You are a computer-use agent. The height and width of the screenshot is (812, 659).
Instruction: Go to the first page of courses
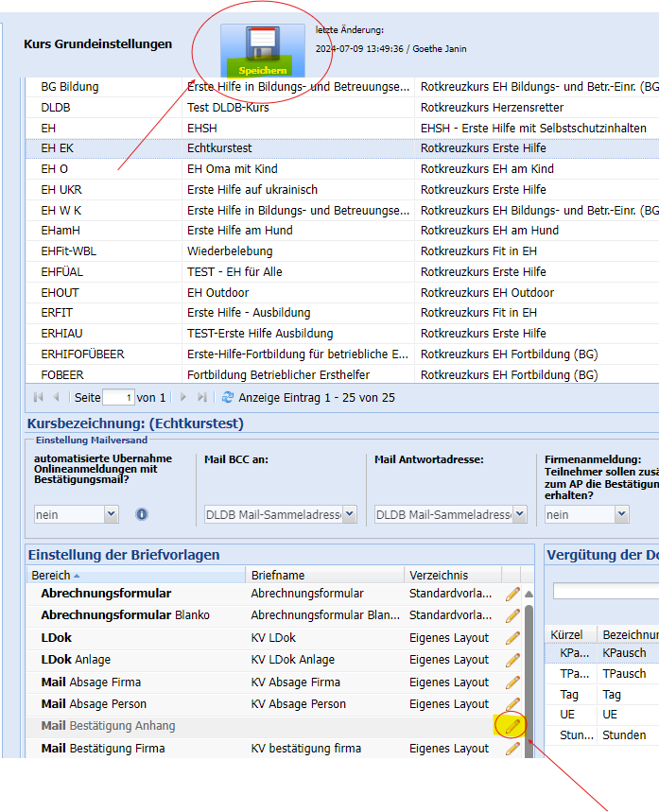39,398
